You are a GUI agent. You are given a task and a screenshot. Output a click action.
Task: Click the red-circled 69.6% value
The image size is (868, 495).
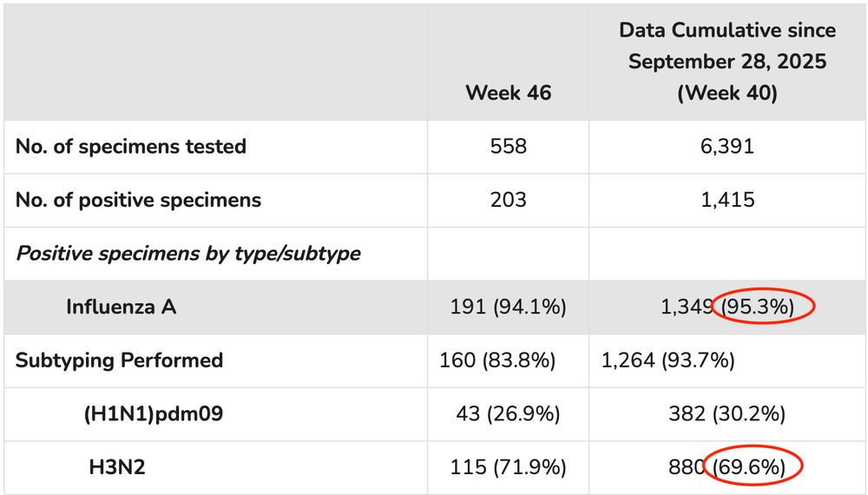[x=753, y=468]
